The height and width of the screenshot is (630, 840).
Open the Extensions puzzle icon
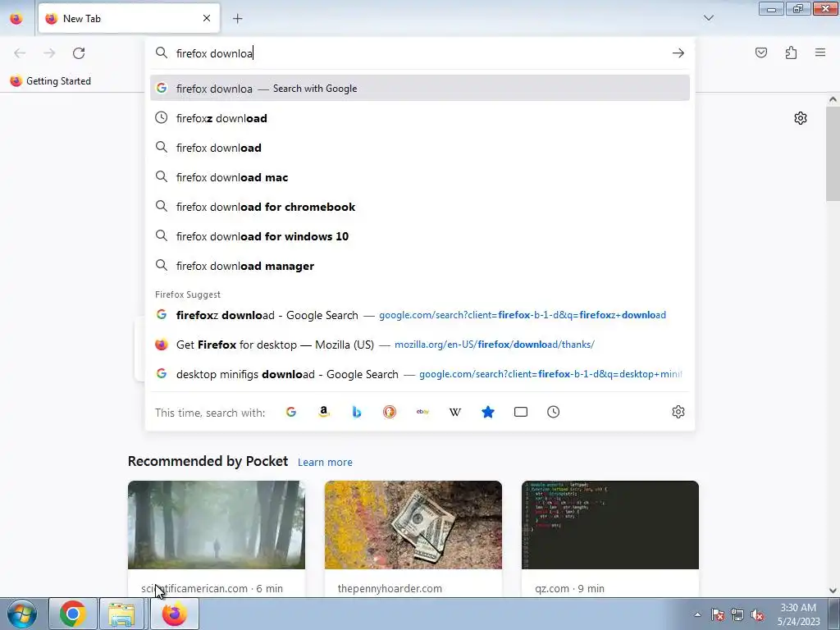(792, 52)
